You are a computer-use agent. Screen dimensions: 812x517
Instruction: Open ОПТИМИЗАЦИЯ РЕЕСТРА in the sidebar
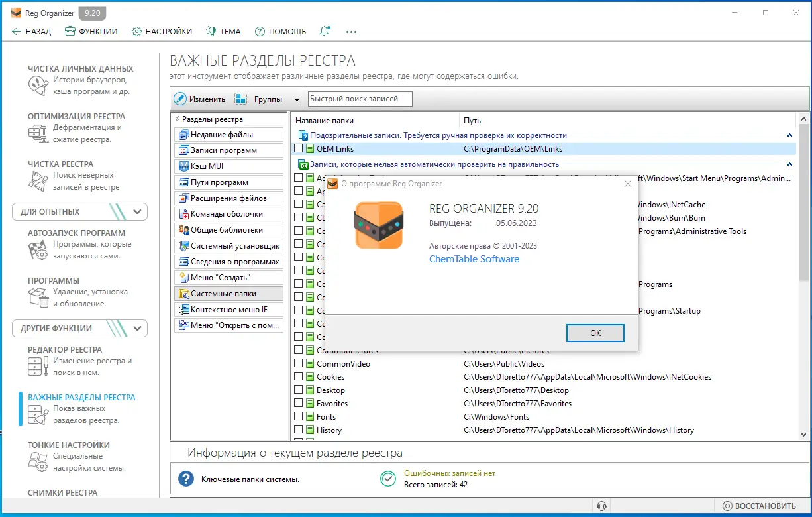tap(76, 127)
